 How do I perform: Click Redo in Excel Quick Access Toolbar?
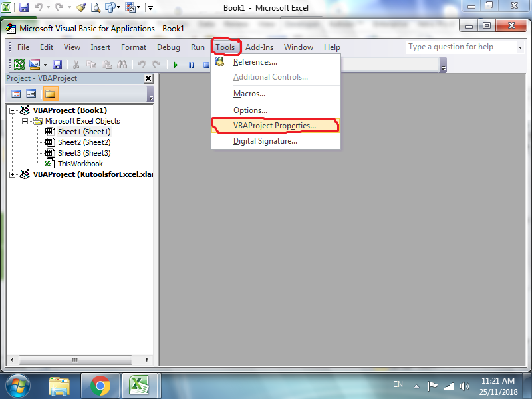(x=59, y=7)
